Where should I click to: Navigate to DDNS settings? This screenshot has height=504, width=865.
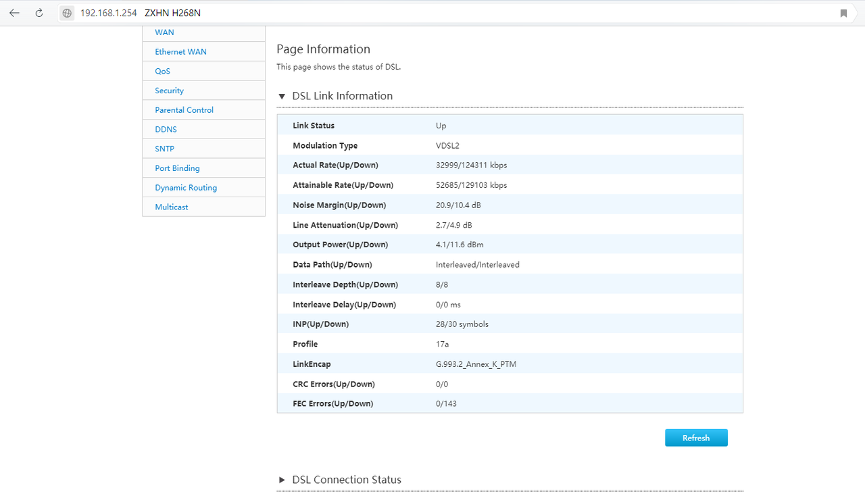click(x=166, y=129)
